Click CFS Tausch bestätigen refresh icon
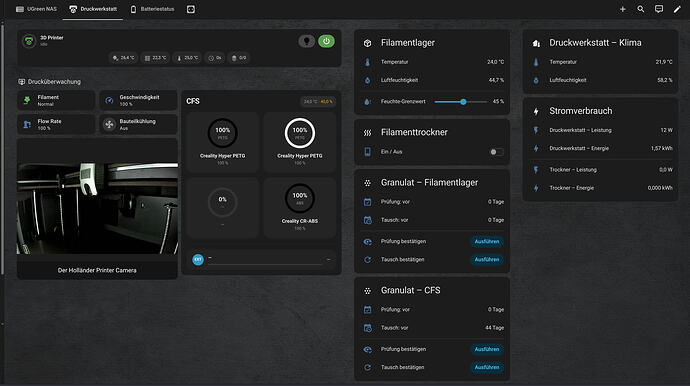690x386 pixels. coord(367,368)
